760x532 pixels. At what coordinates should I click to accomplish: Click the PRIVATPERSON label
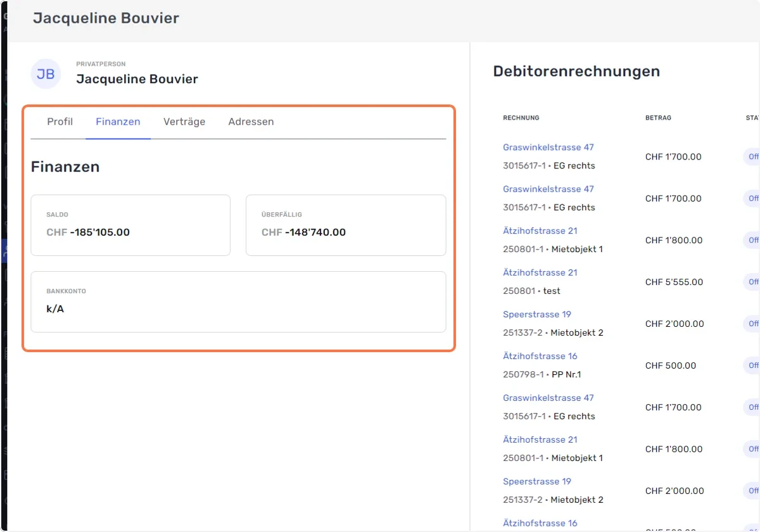(101, 64)
